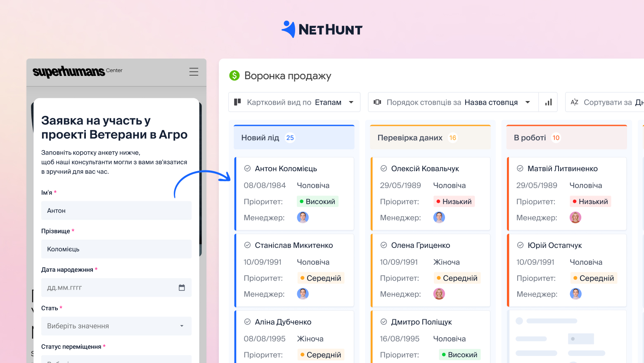
Task: Click Середній priority tag on Станіслав Микитенко card
Action: 321,278
